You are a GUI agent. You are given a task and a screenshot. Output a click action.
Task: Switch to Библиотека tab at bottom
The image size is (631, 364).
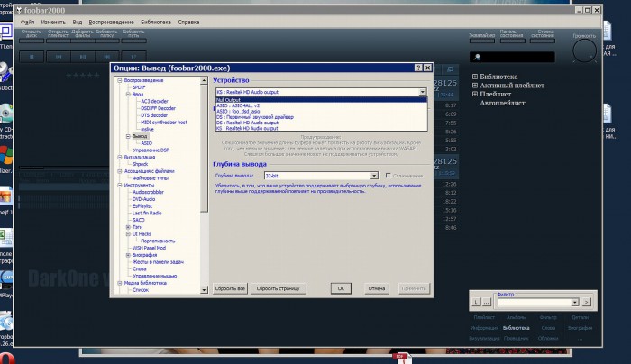point(516,328)
